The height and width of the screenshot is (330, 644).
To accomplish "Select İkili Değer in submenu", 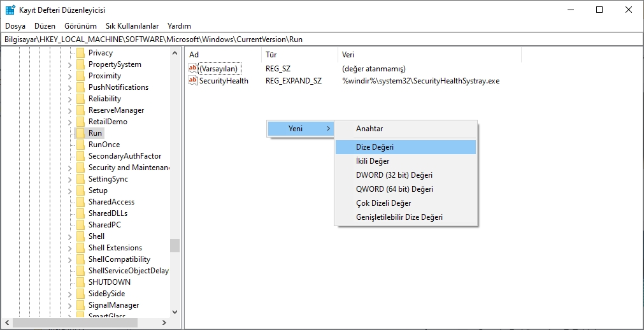I will point(406,161).
